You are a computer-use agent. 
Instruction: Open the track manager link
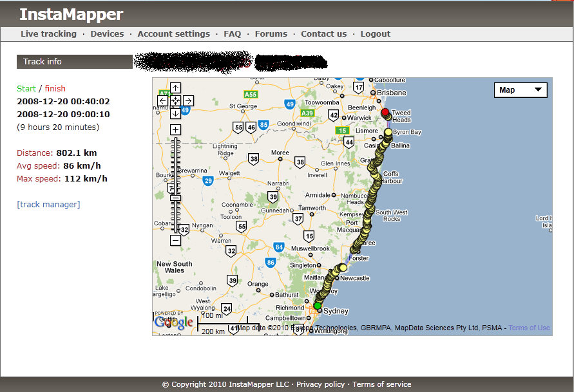pyautogui.click(x=48, y=204)
